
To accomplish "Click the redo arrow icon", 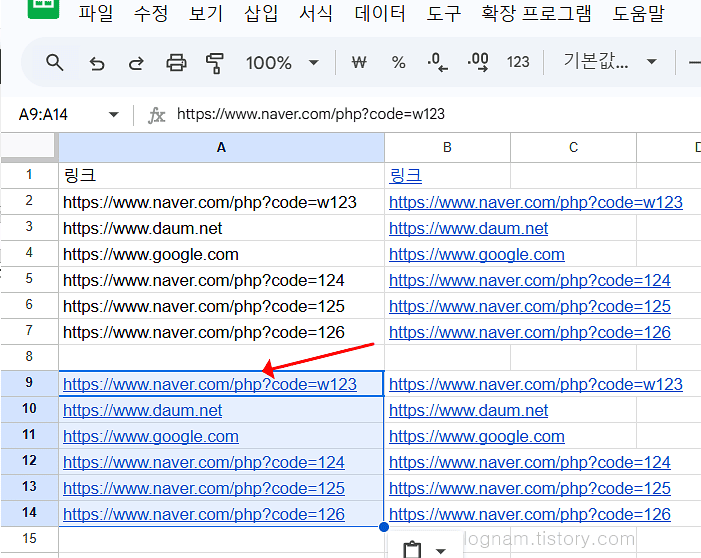I will 136,63.
